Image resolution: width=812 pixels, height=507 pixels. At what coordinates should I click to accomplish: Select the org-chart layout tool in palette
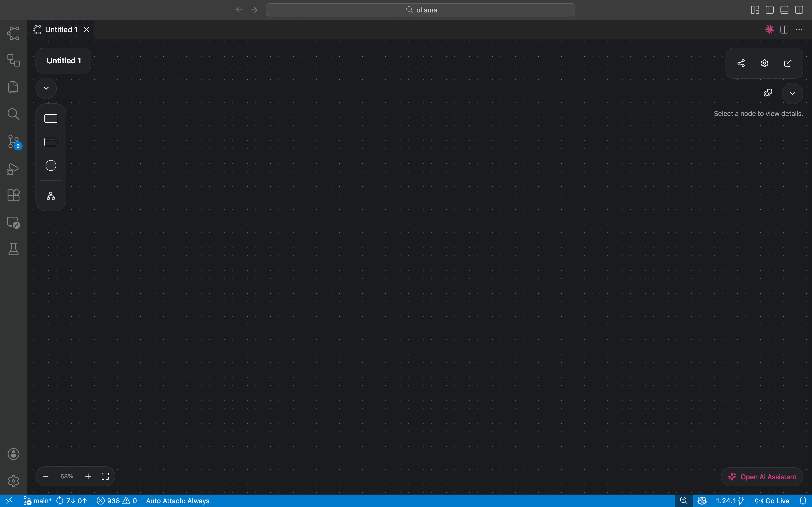[x=50, y=196]
